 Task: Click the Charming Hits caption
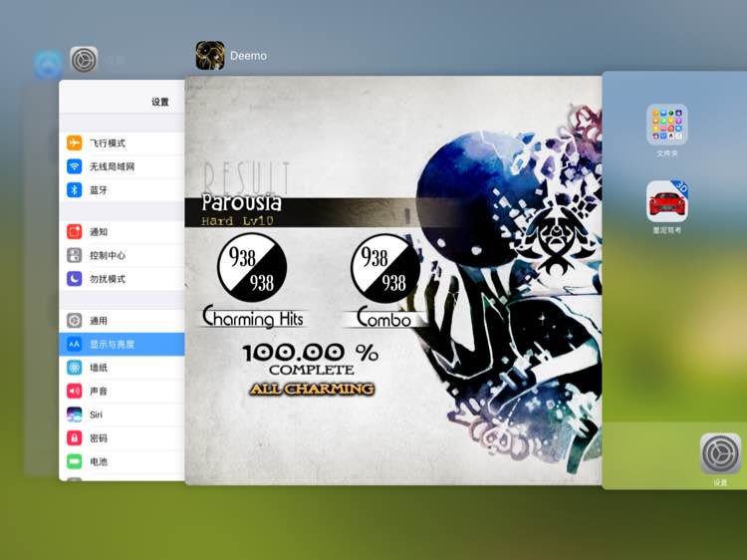click(x=253, y=318)
